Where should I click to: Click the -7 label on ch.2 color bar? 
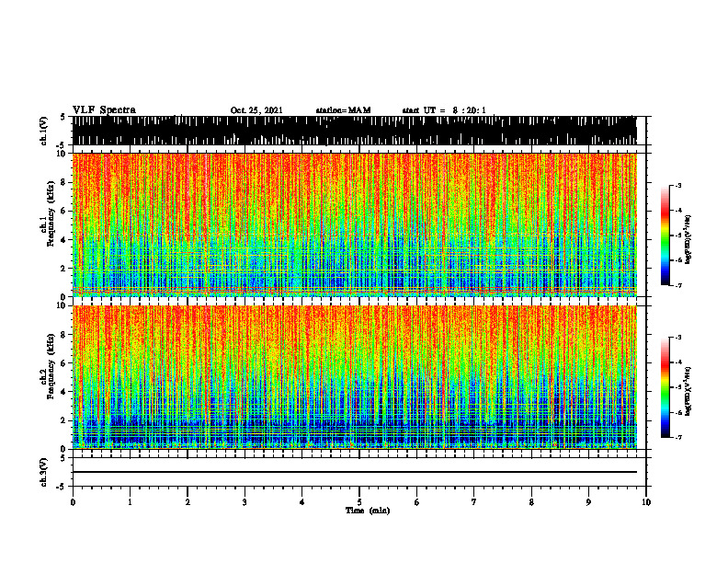pyautogui.click(x=678, y=438)
